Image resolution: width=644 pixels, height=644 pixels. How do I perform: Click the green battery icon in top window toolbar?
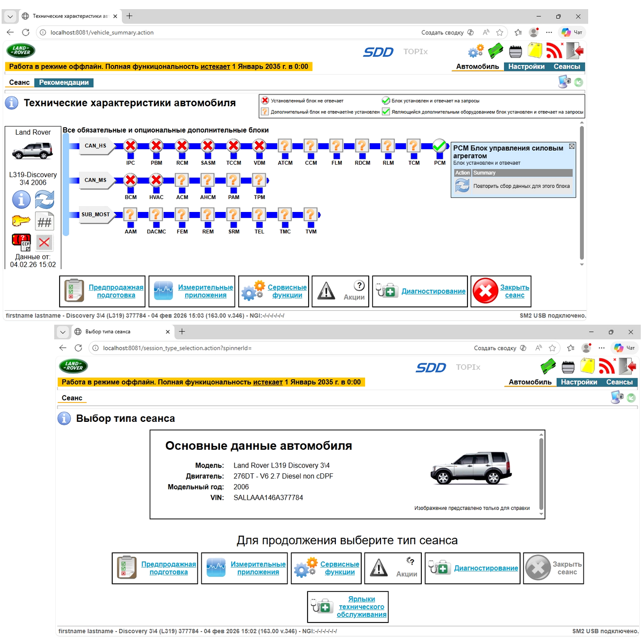[x=496, y=51]
